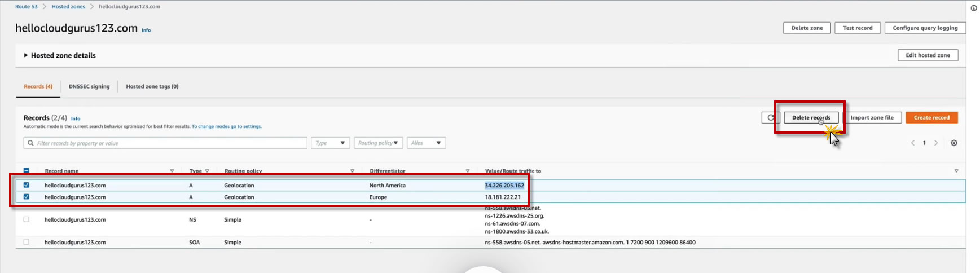Viewport: 980px width, 273px height.
Task: Focus the Filter records search field
Action: pyautogui.click(x=165, y=143)
